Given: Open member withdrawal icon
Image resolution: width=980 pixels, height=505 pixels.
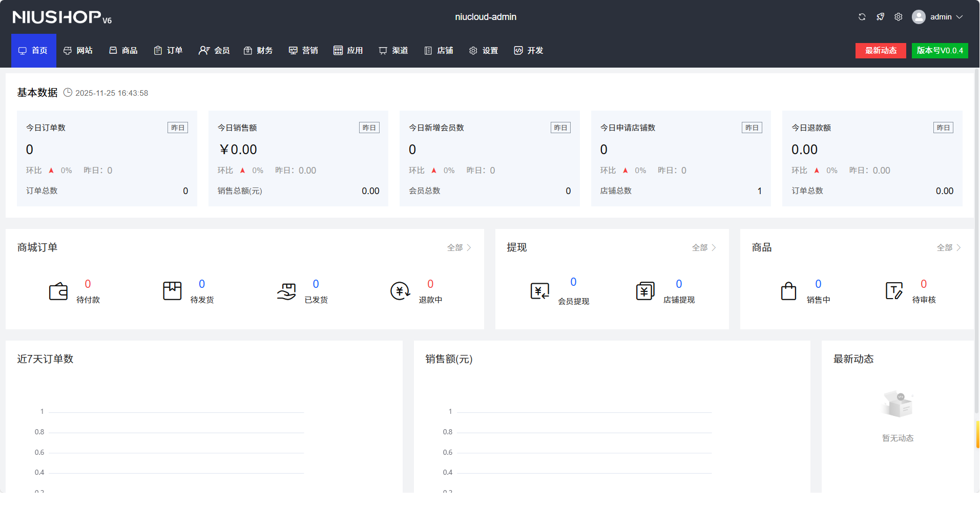Looking at the screenshot, I should pos(540,291).
